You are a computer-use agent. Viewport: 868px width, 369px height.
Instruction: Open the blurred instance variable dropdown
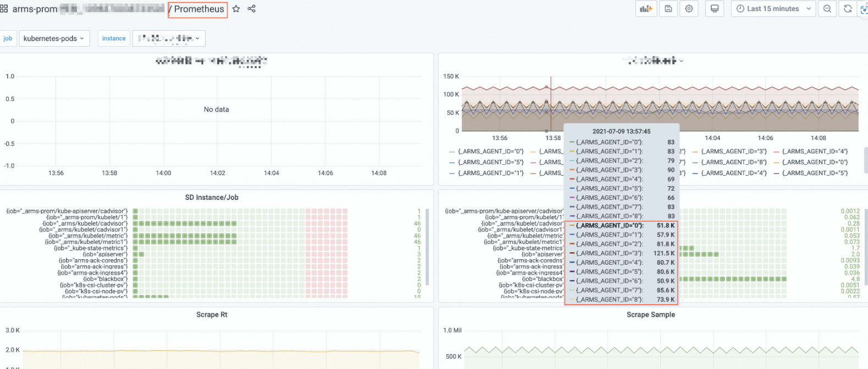(x=169, y=38)
